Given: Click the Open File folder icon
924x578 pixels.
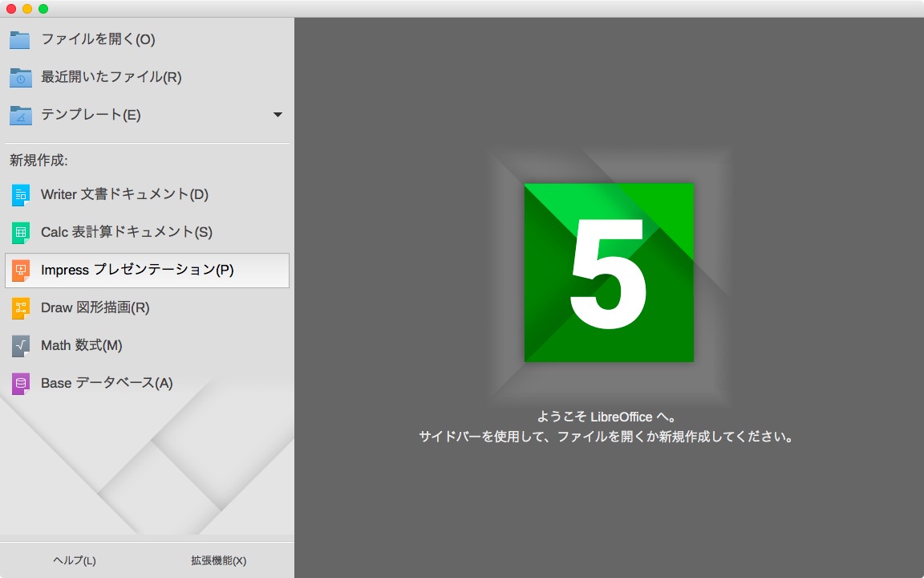Looking at the screenshot, I should [20, 39].
